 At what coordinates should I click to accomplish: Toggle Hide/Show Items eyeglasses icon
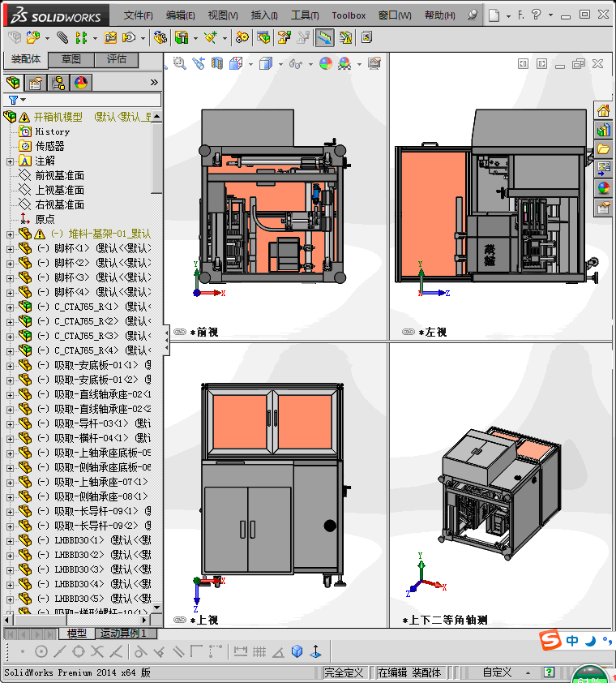coord(296,64)
